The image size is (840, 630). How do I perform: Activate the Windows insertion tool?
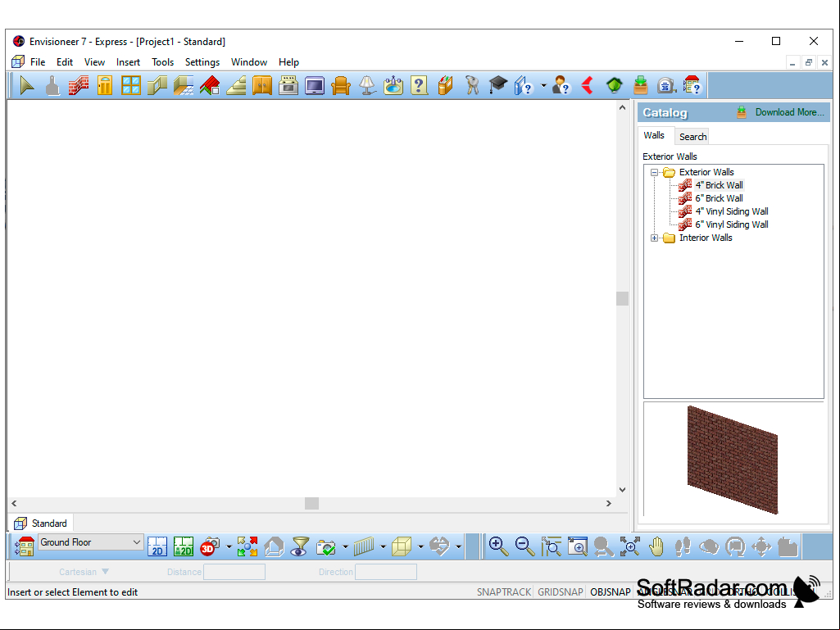[131, 86]
